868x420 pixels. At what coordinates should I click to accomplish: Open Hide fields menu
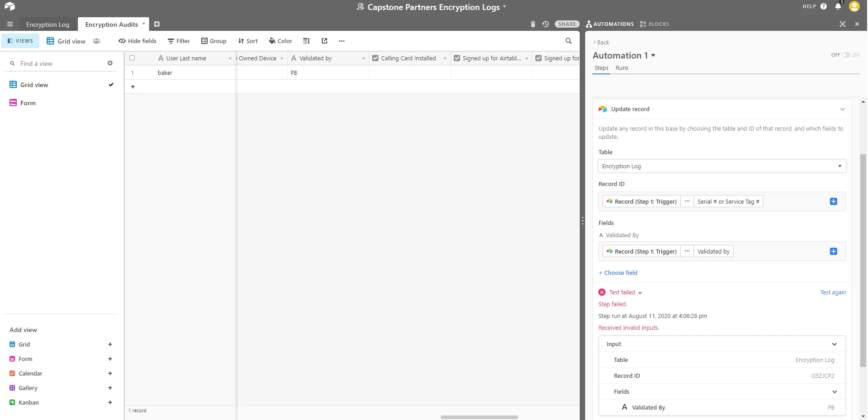pos(137,41)
